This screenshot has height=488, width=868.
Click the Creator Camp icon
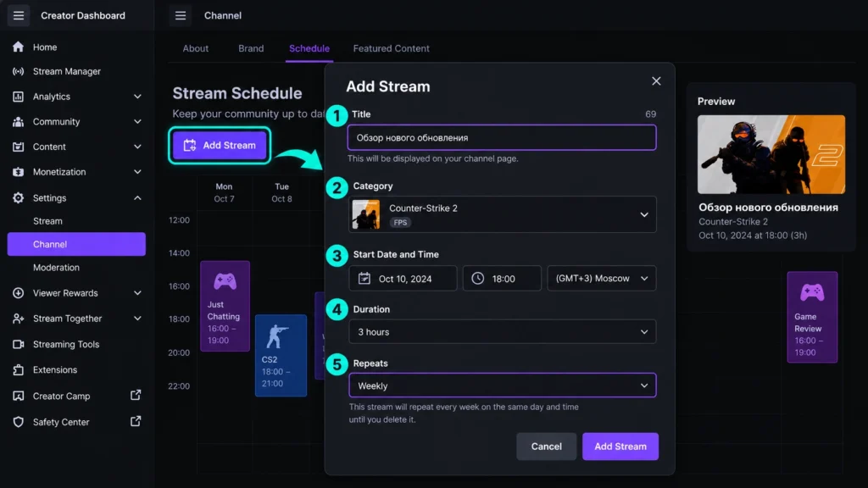(x=19, y=396)
